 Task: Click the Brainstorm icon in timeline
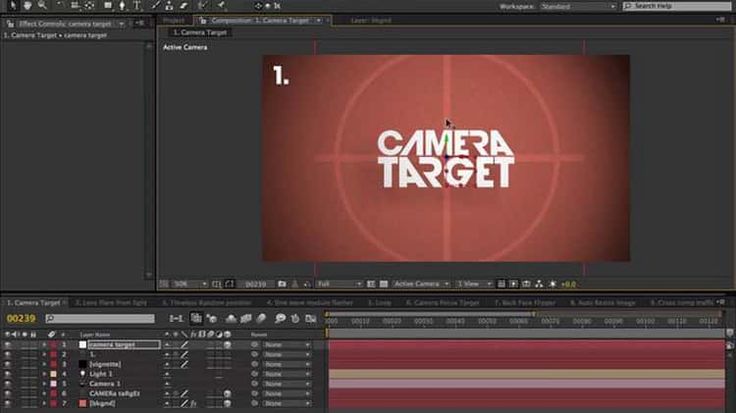[x=280, y=319]
